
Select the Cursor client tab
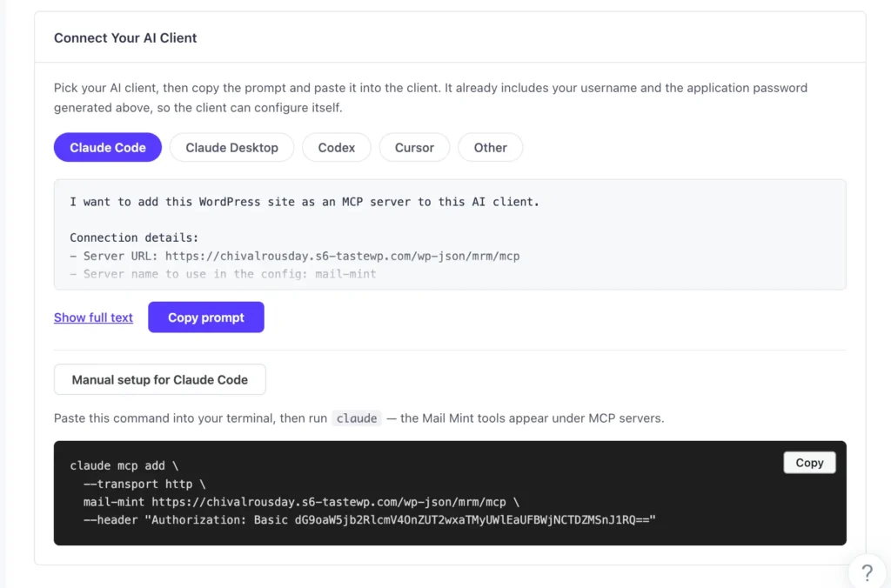[x=414, y=147]
